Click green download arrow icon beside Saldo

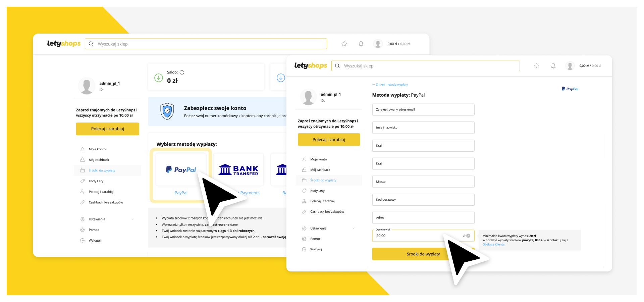pyautogui.click(x=159, y=78)
